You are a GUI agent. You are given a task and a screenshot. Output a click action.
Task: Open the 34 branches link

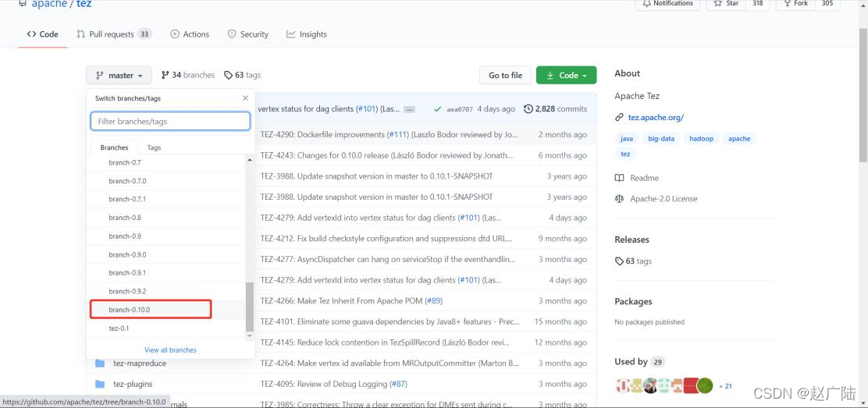point(187,75)
